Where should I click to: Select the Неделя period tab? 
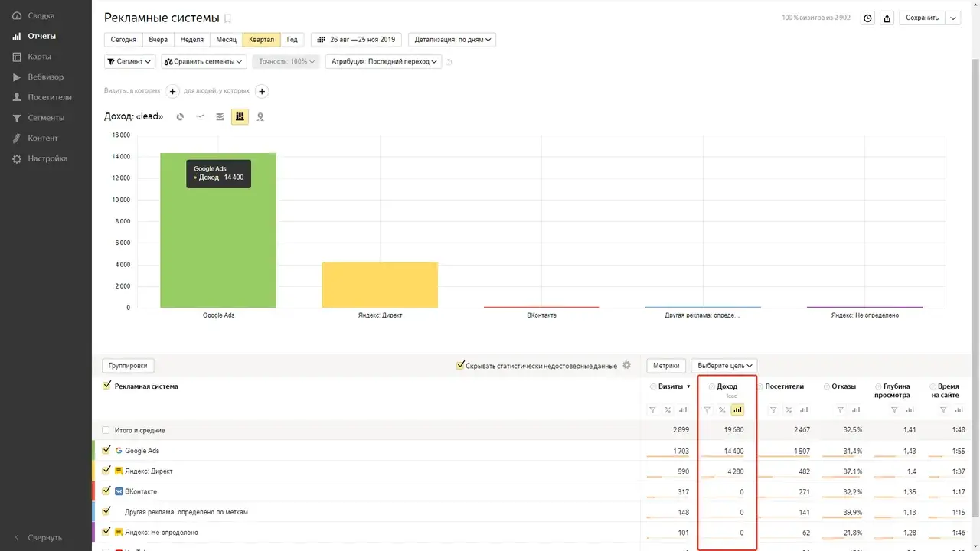(x=191, y=40)
